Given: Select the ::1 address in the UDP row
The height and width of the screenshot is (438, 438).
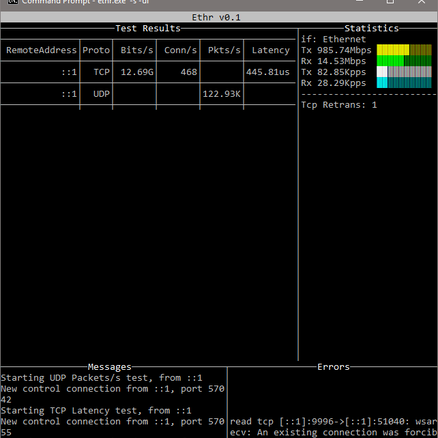Looking at the screenshot, I should tap(69, 94).
